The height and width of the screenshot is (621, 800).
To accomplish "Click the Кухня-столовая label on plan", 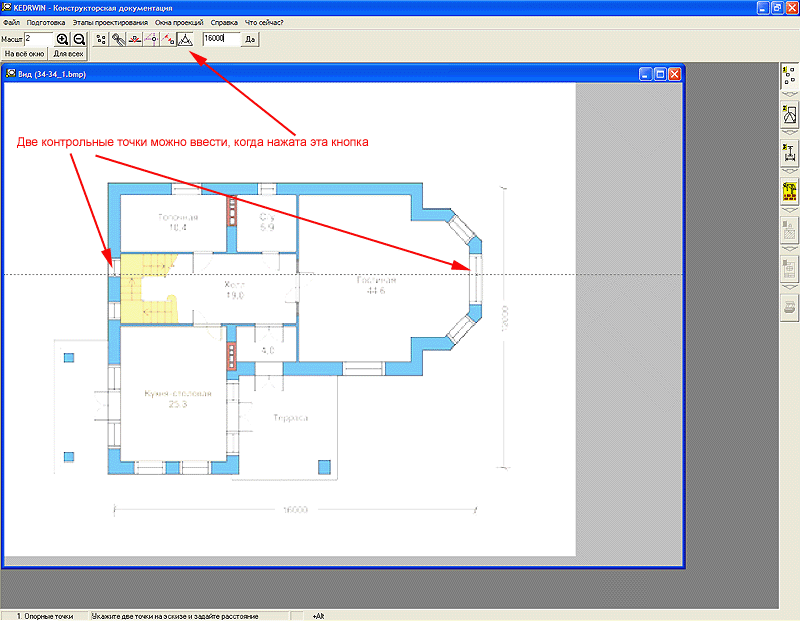I will (x=178, y=393).
